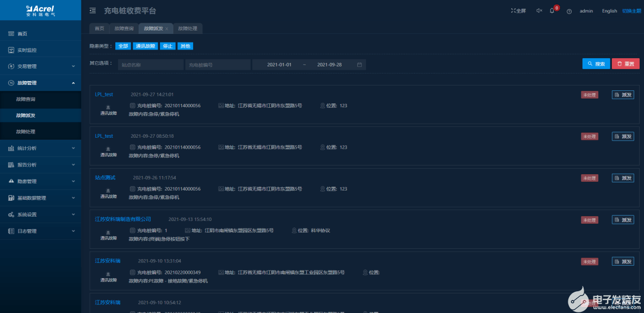This screenshot has height=313, width=644.
Task: Click the red 重置 reset button
Action: click(626, 64)
